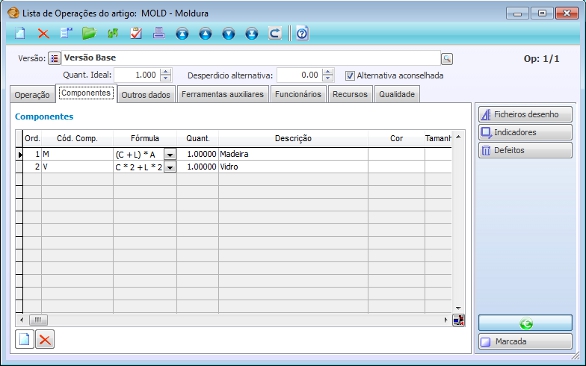Click the red X delete icon in toolbar
The height and width of the screenshot is (366, 586).
43,34
